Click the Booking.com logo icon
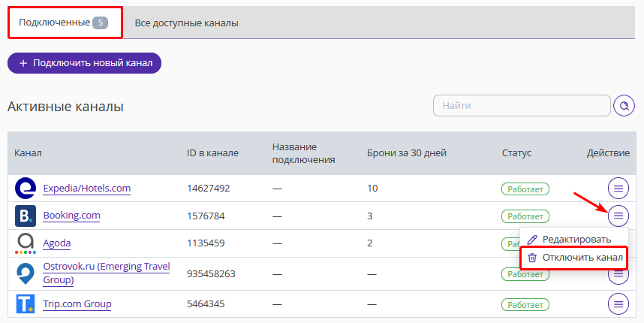 [25, 216]
